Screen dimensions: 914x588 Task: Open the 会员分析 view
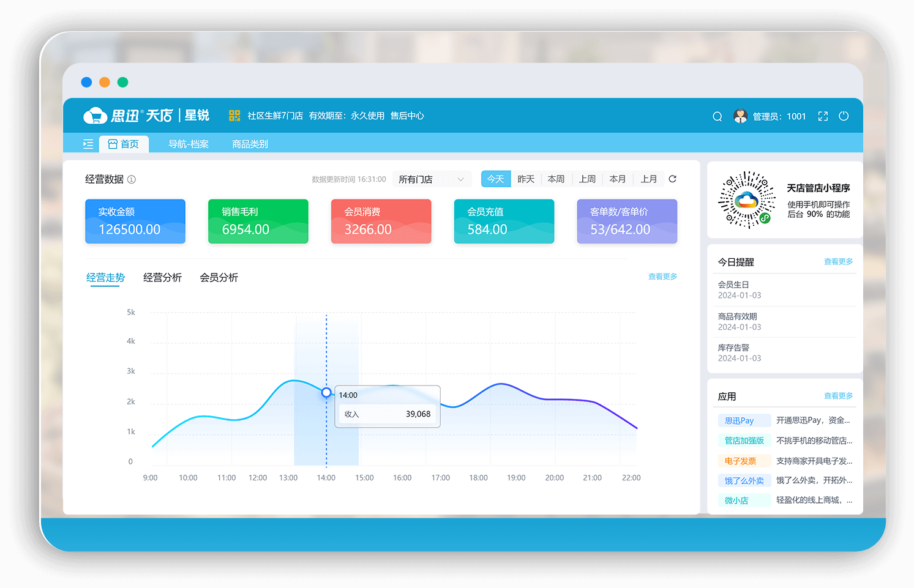point(219,277)
